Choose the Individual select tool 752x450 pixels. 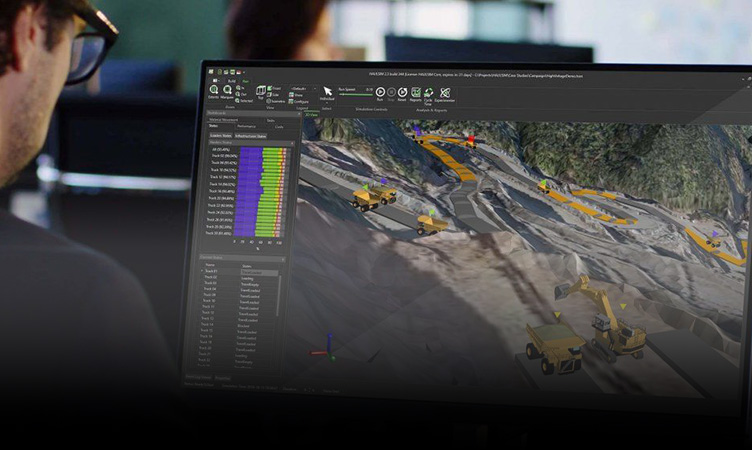328,94
